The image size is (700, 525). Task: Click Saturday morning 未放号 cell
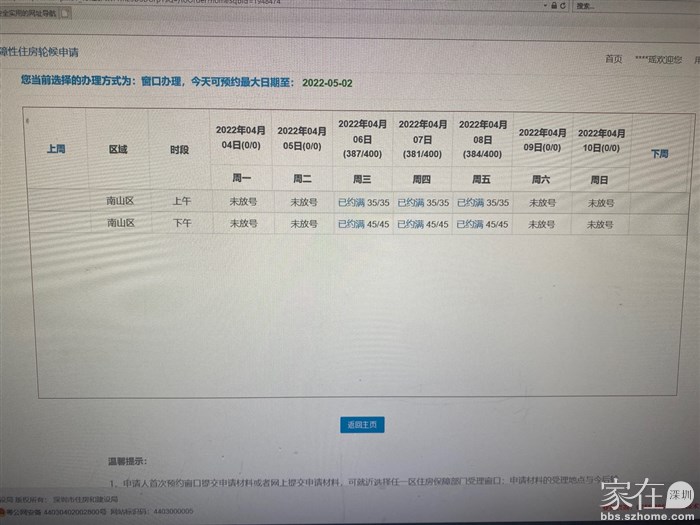542,202
